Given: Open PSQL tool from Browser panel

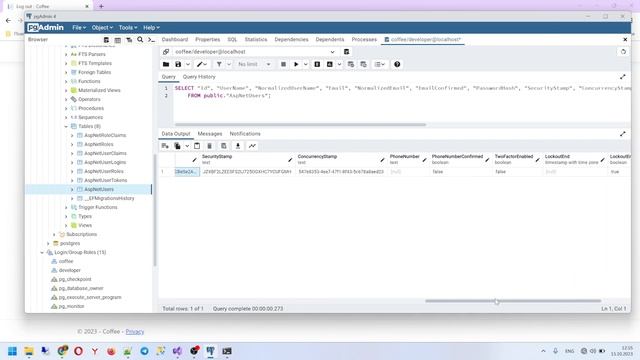Looking at the screenshot, I should (151, 40).
